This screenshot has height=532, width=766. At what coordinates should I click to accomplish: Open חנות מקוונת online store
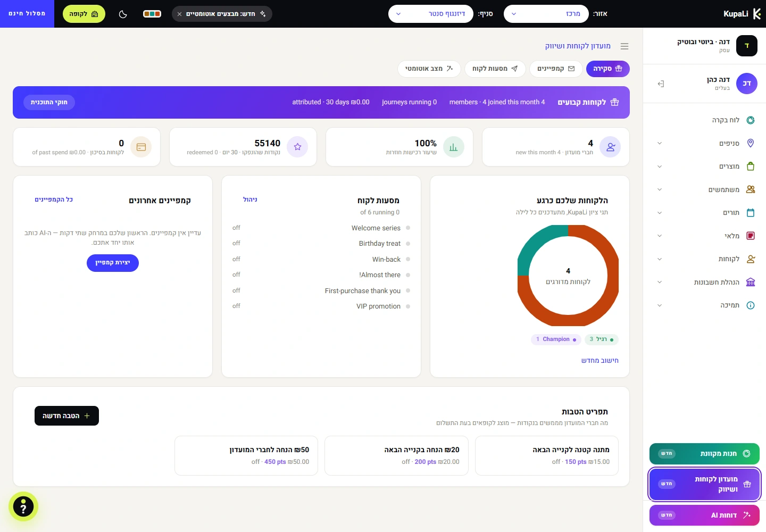pos(704,454)
